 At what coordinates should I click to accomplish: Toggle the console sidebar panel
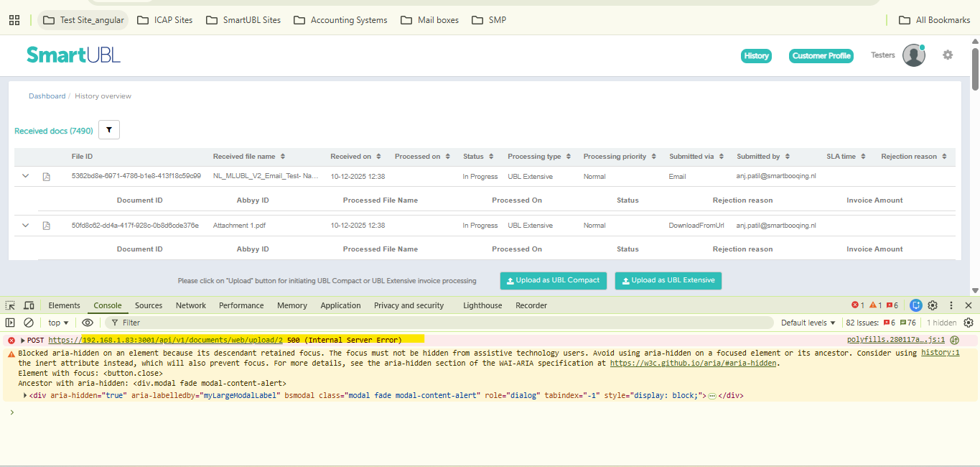[x=10, y=323]
